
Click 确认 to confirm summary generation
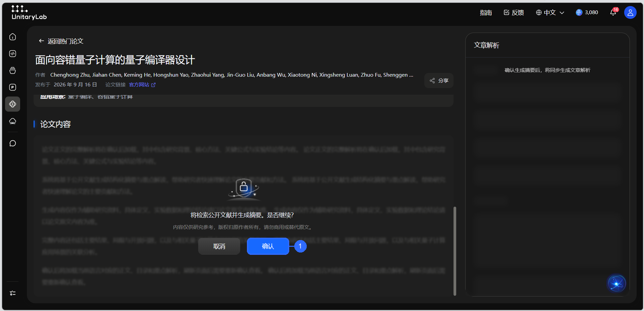point(268,246)
